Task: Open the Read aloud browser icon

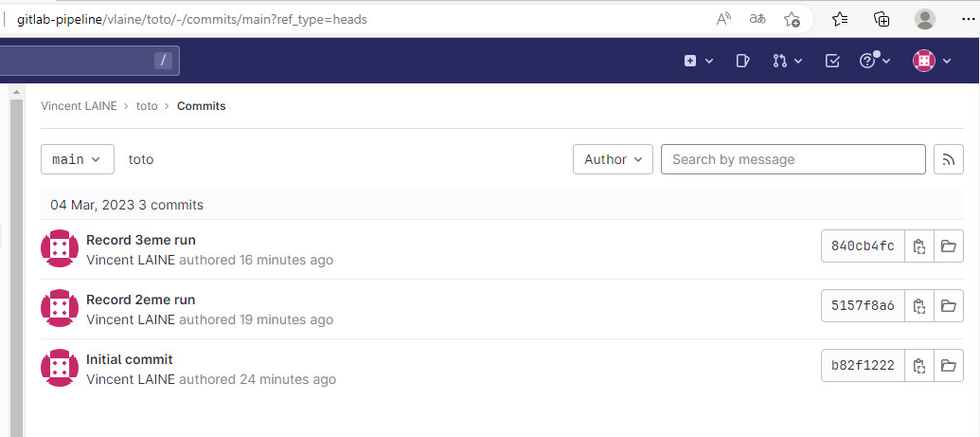Action: [723, 19]
